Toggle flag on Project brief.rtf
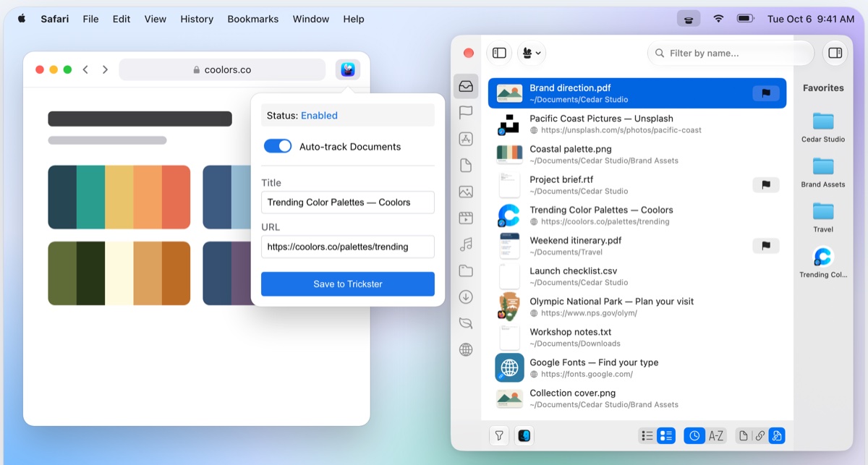 tap(766, 185)
